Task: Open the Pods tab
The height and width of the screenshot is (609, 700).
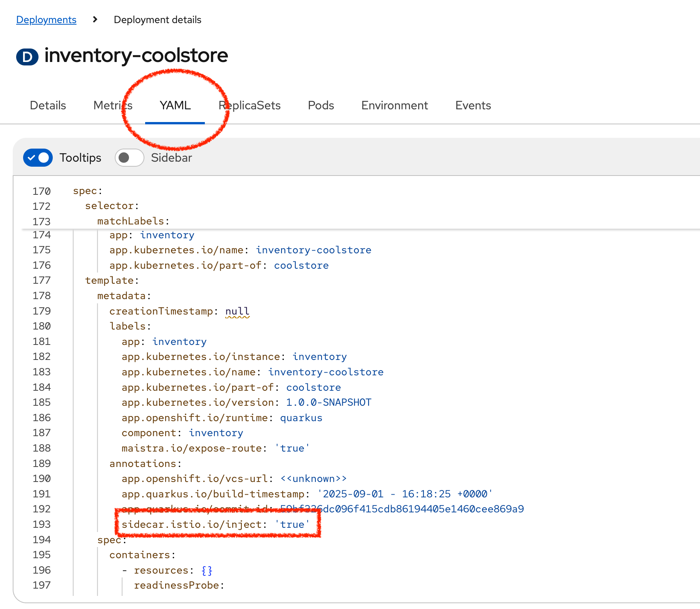Action: (x=320, y=105)
